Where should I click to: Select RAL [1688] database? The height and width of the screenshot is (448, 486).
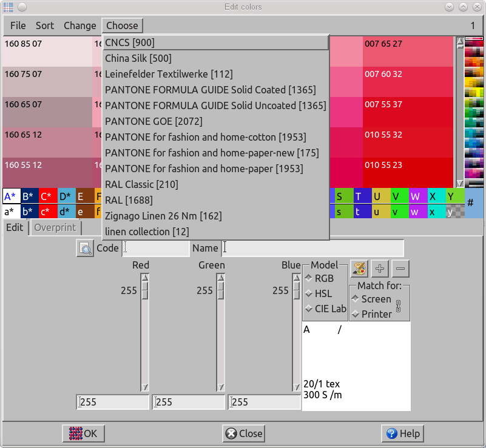click(216, 200)
